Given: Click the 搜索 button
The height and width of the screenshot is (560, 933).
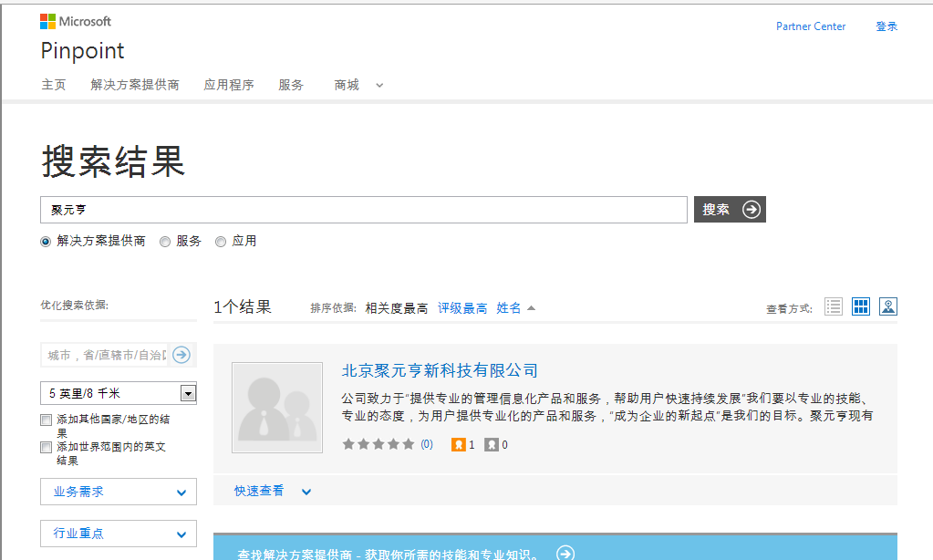Looking at the screenshot, I should pos(730,210).
